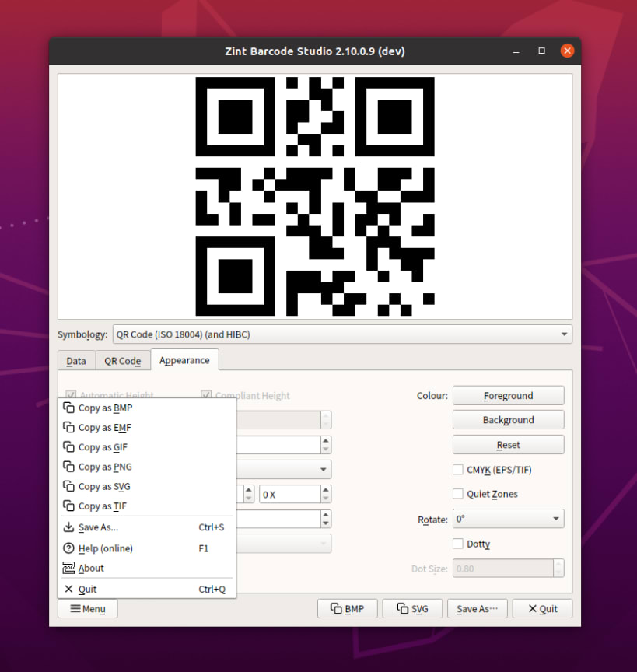Minimize the Zint Barcode Studio window

click(516, 51)
